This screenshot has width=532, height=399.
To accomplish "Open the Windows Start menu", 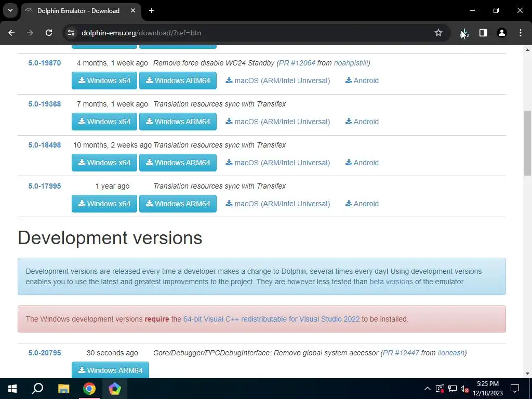I will [12, 389].
